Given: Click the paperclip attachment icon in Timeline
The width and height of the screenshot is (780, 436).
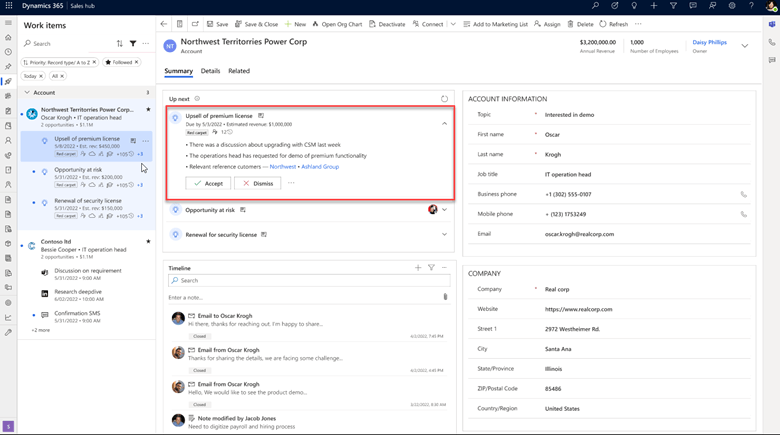Looking at the screenshot, I should [445, 297].
